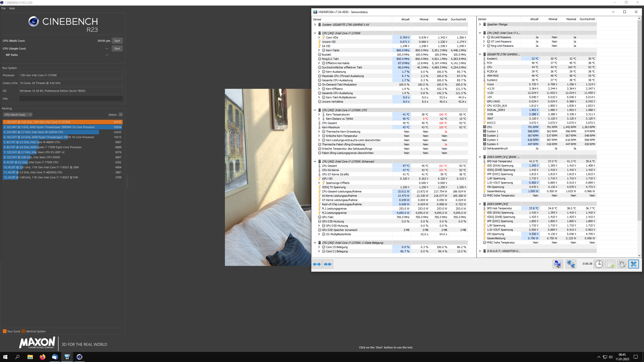Image resolution: width=644 pixels, height=362 pixels.
Task: Start logging with the sheet-plus icon
Action: (x=611, y=264)
